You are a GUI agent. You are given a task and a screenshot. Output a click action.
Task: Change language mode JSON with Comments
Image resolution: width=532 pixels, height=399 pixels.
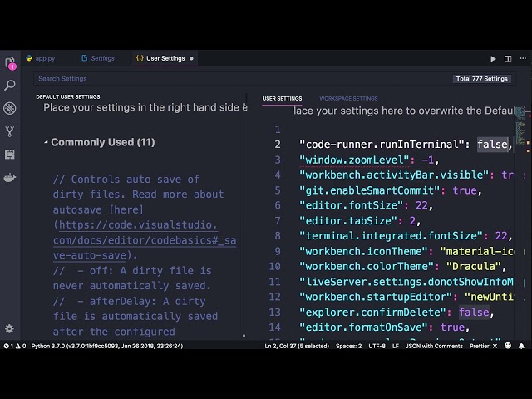434,346
